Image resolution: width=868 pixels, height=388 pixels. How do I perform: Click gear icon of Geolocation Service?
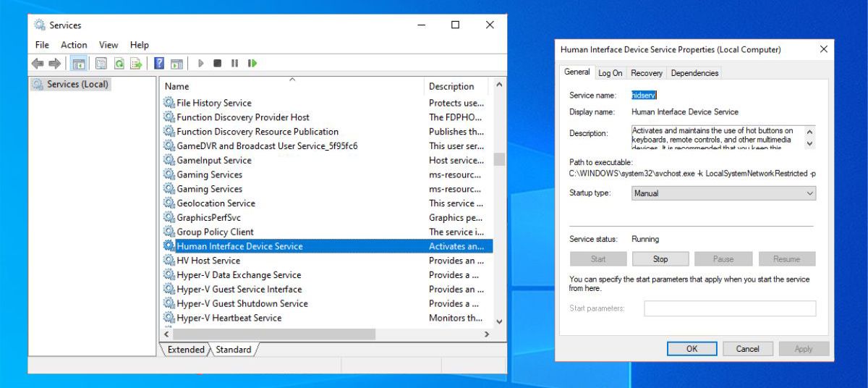pyautogui.click(x=169, y=203)
